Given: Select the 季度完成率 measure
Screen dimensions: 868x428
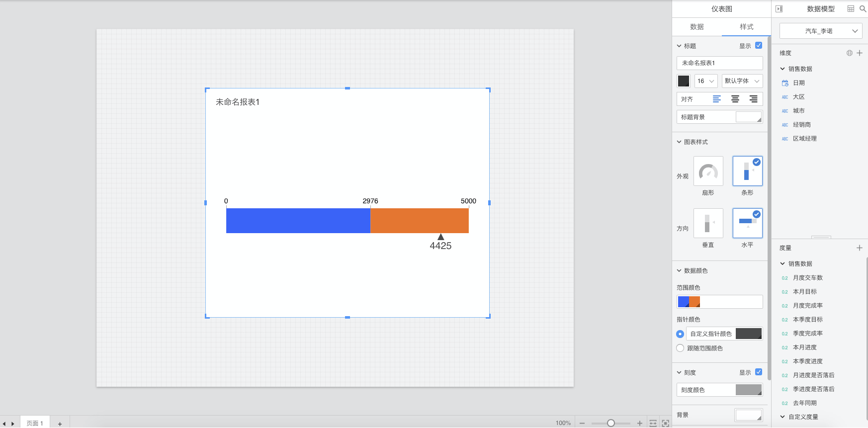Looking at the screenshot, I should tap(808, 334).
